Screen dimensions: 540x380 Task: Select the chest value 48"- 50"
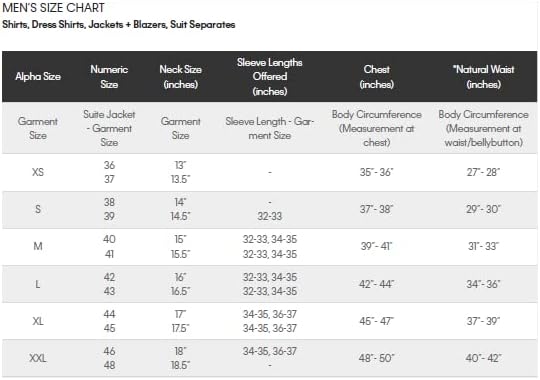point(376,358)
